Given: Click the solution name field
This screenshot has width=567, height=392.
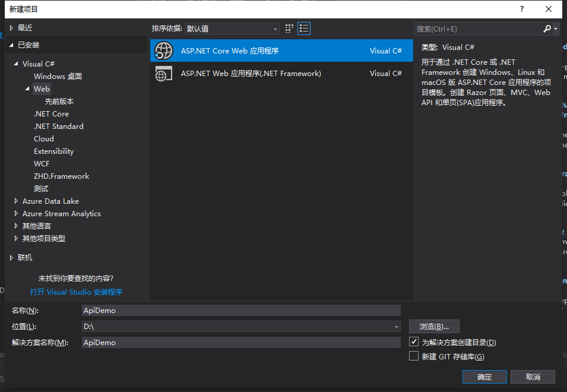Looking at the screenshot, I should click(241, 343).
